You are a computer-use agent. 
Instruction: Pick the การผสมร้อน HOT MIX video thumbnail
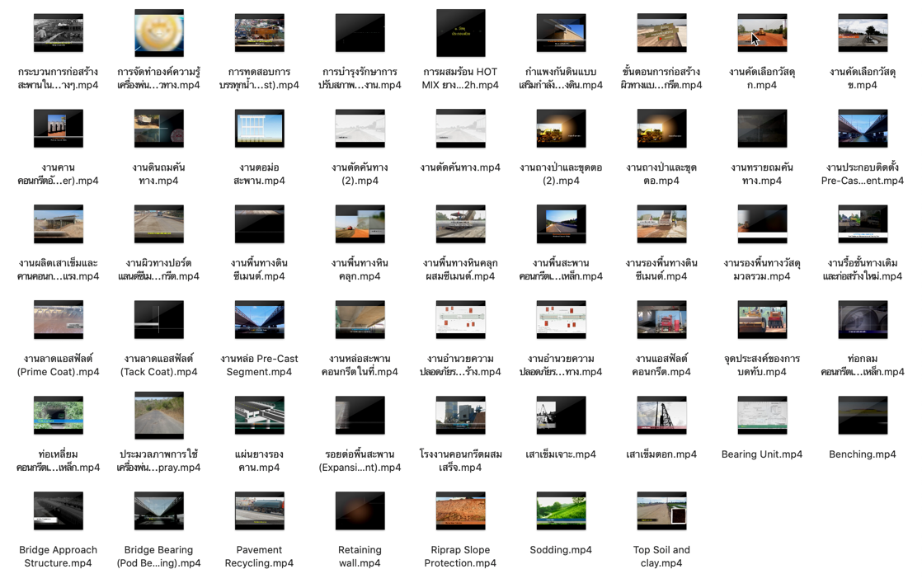coord(460,33)
